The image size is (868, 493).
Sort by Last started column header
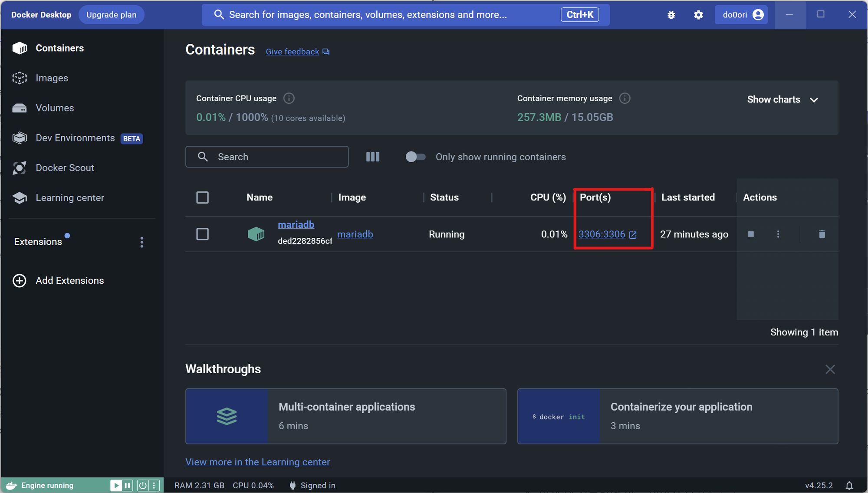[688, 197]
